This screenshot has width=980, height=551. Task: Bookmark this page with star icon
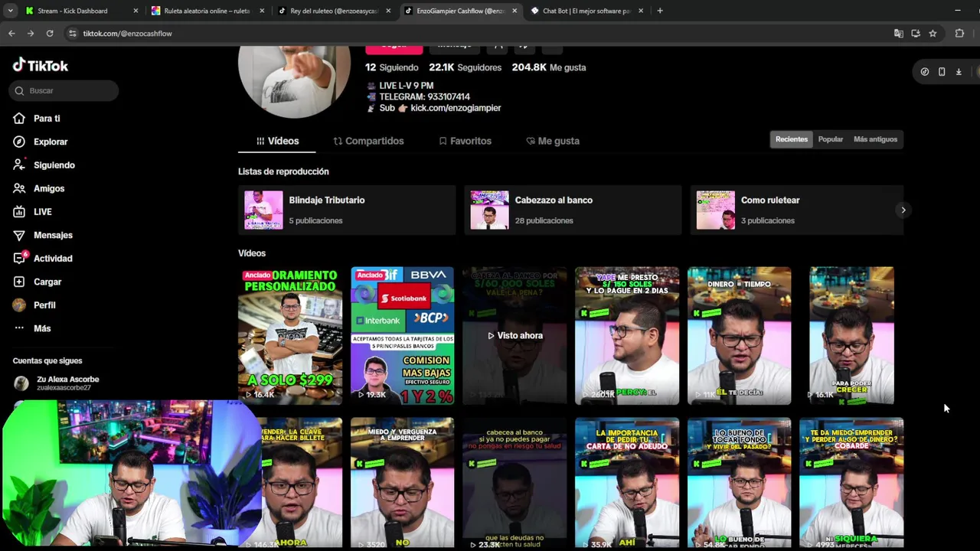tap(933, 34)
